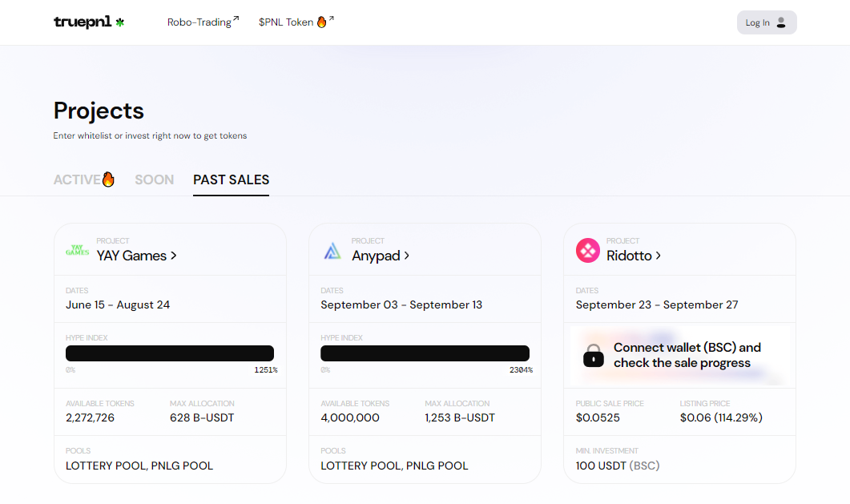
Task: Click the fire icon beside $PNL Token
Action: 321,22
